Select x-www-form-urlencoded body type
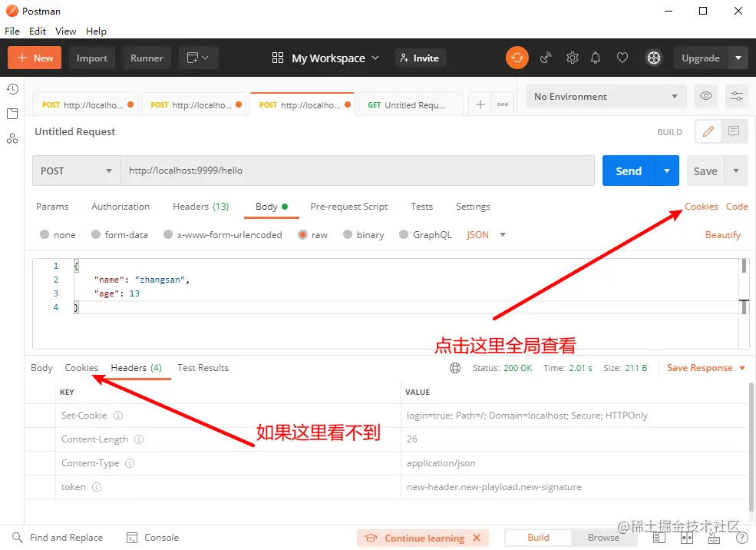This screenshot has height=550, width=756. pyautogui.click(x=168, y=234)
